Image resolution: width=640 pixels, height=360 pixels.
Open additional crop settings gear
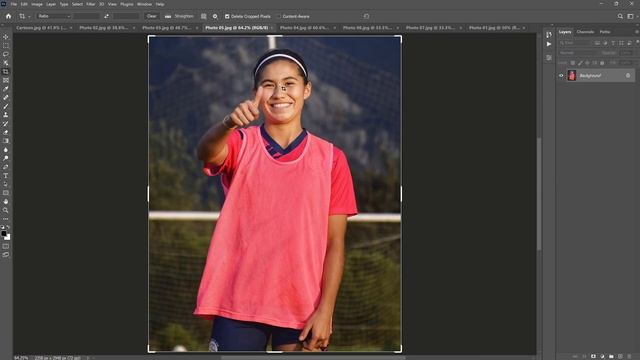click(215, 16)
